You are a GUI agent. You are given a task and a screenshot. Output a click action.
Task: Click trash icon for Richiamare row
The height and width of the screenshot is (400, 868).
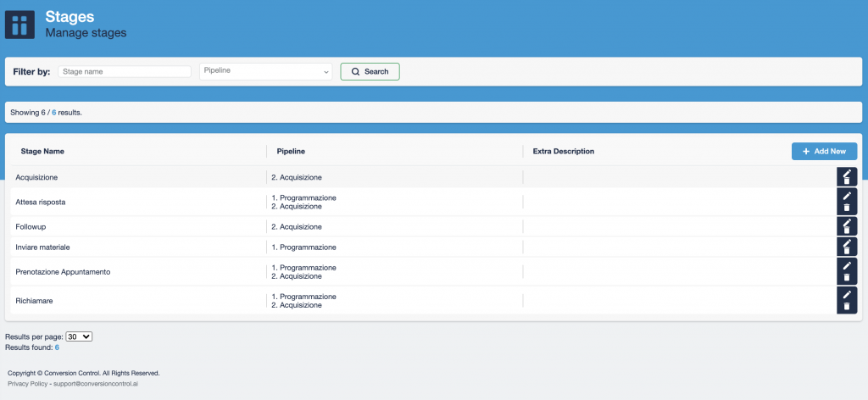[846, 306]
